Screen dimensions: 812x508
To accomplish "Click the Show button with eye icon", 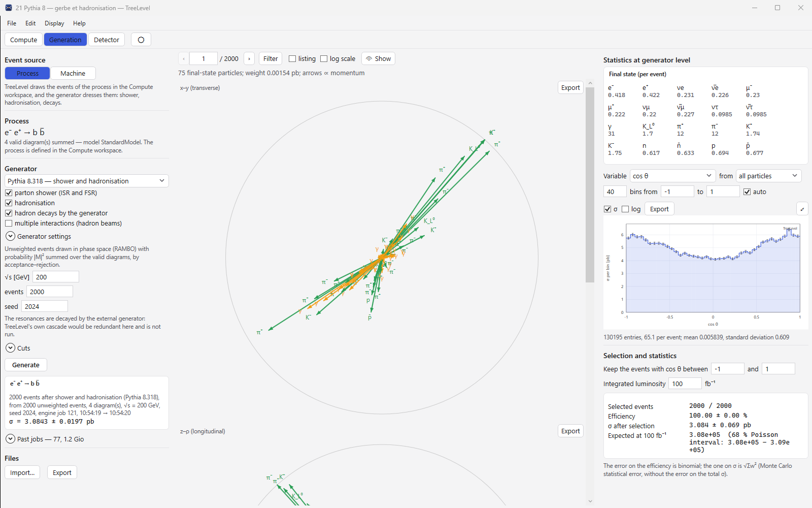I will pos(379,59).
